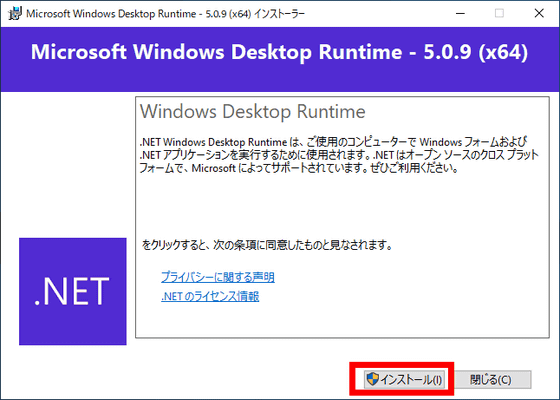This screenshot has width=560, height=400.
Task: Click the Windows Desktop Runtime heading
Action: click(x=252, y=111)
